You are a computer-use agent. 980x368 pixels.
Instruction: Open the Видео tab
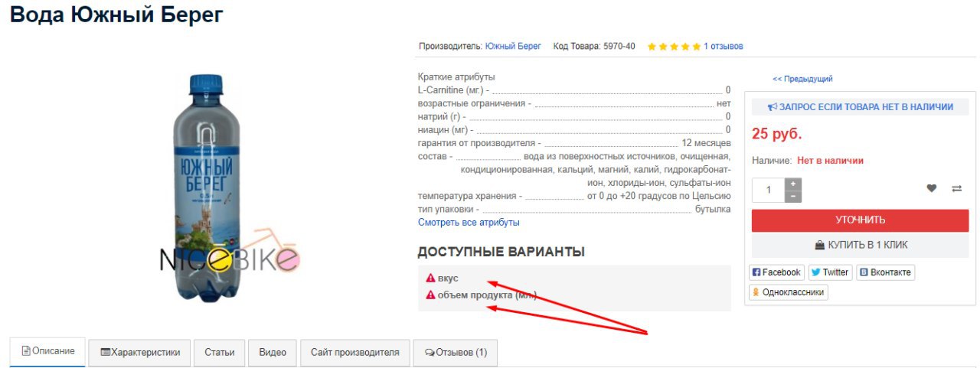point(273,353)
